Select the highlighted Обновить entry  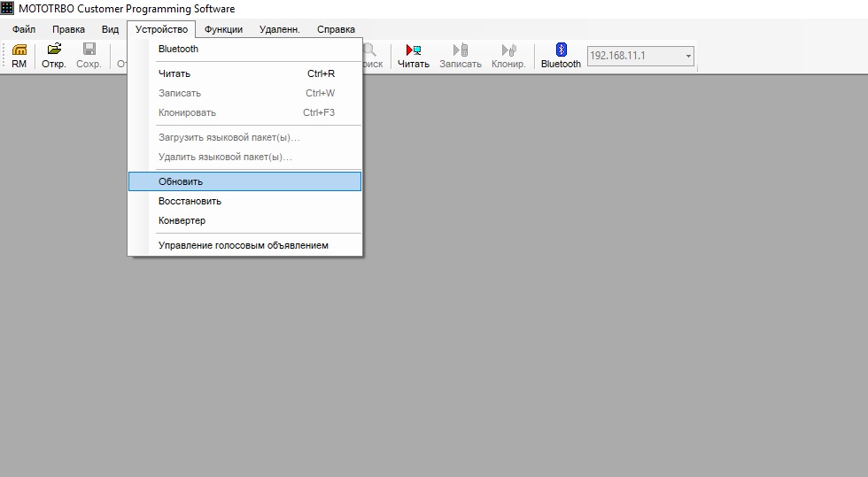(x=244, y=181)
